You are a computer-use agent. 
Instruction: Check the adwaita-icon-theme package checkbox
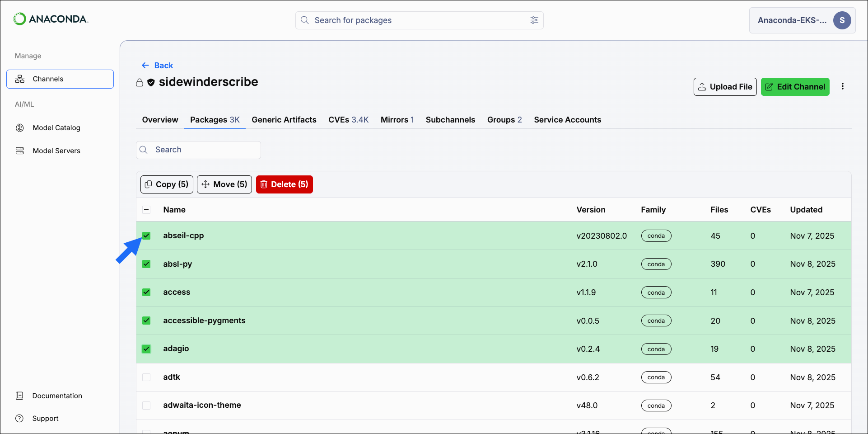(x=146, y=405)
